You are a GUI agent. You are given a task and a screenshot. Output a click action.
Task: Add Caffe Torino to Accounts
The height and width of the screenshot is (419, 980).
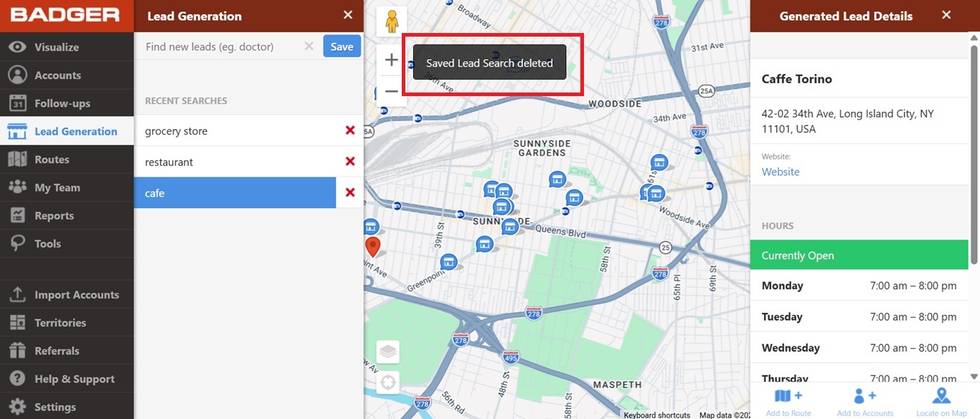point(864,402)
